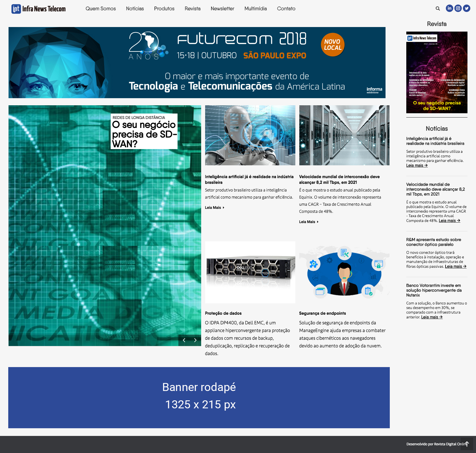Open the Instagram social icon

(x=458, y=8)
